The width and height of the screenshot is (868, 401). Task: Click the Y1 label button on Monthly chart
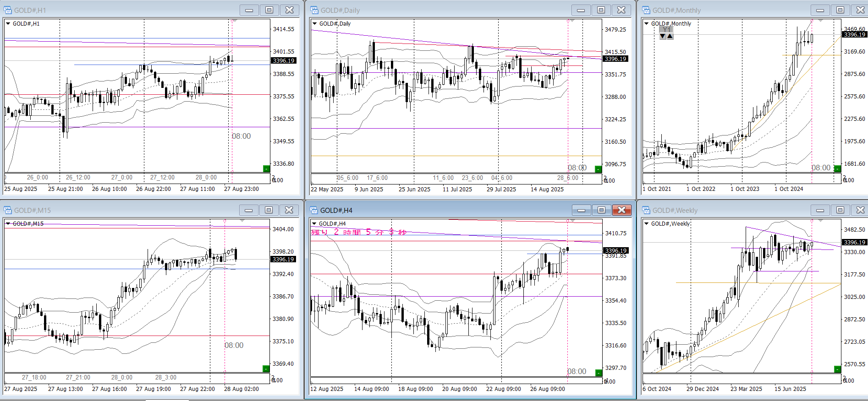point(666,30)
